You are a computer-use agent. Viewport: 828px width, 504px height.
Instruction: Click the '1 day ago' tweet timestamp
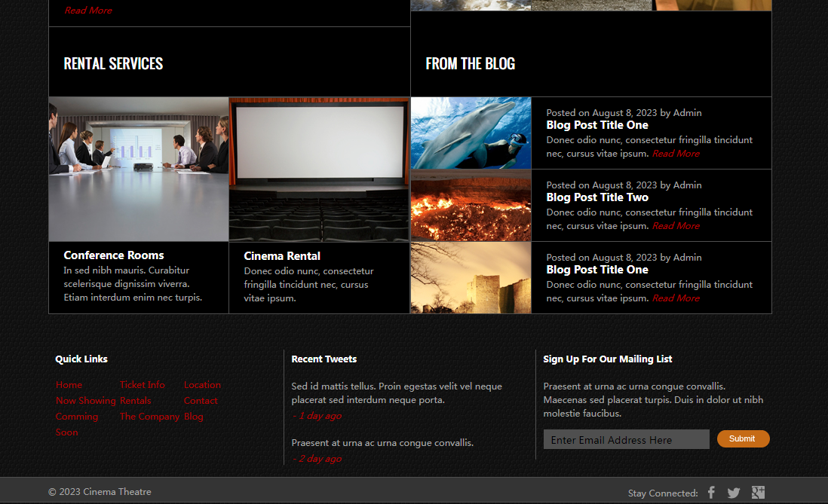317,416
